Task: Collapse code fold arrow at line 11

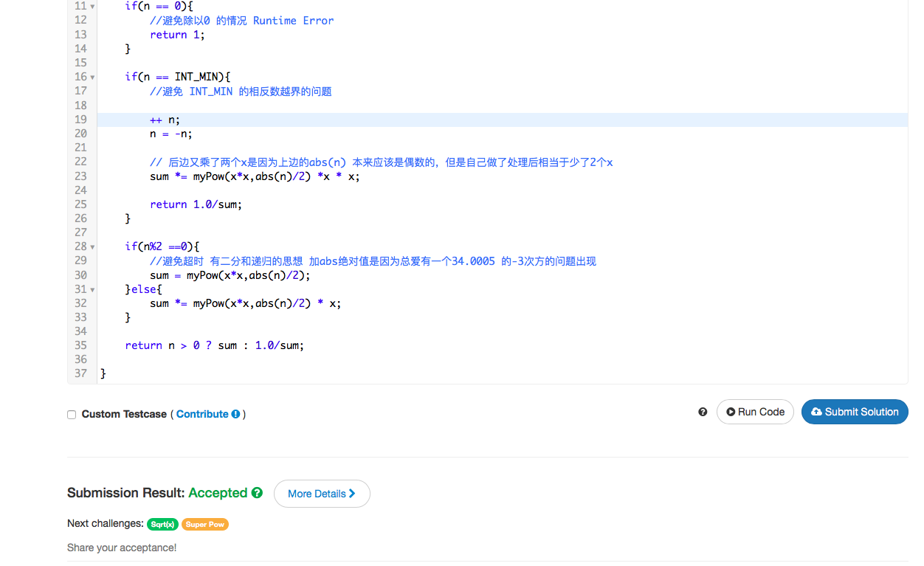Action: [x=92, y=7]
